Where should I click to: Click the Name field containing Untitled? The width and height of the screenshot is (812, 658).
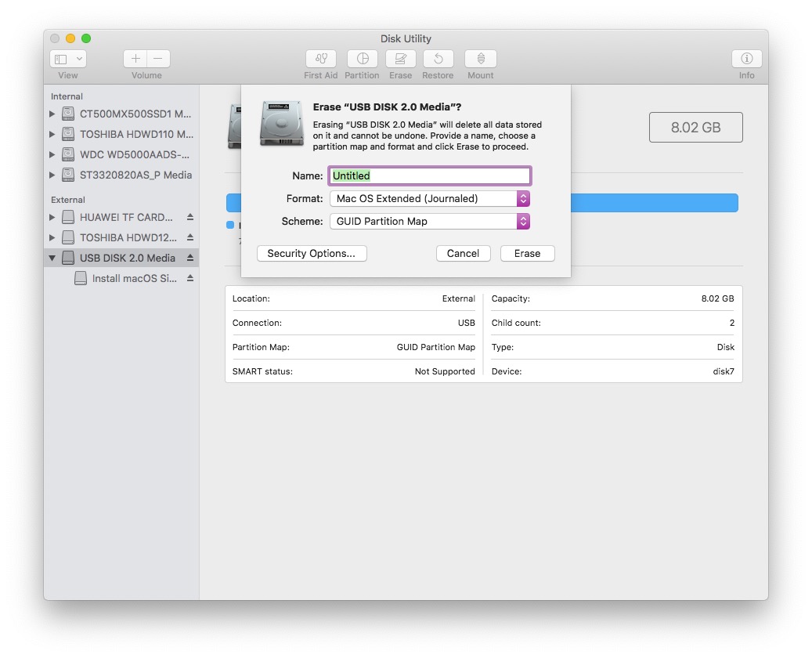[x=430, y=175]
